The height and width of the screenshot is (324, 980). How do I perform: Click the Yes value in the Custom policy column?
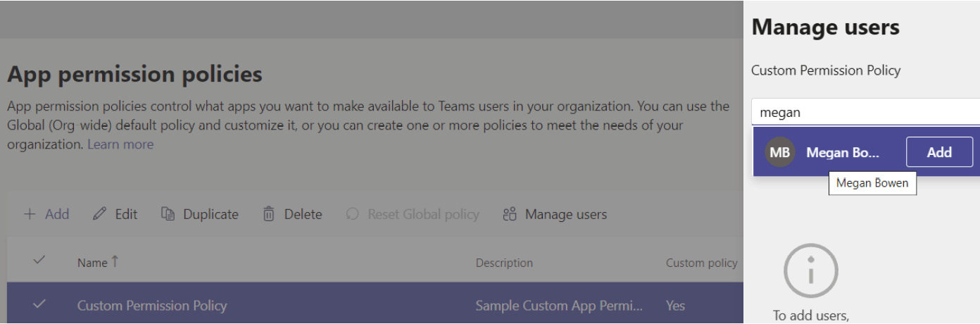(x=676, y=306)
